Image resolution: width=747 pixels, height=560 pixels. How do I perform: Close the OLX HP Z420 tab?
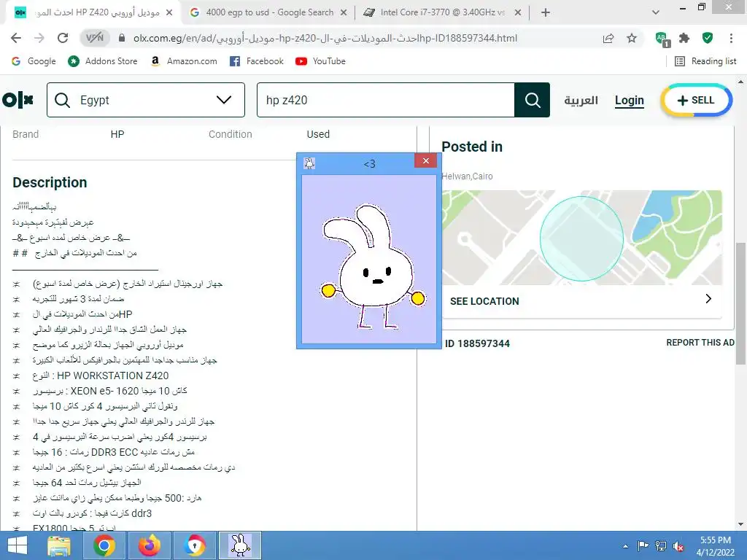tap(169, 13)
